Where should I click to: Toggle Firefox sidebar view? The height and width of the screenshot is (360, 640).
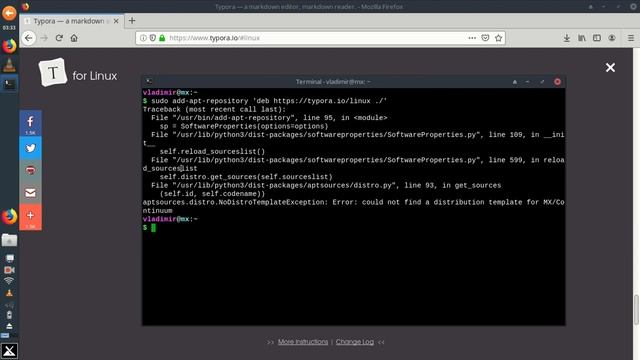[x=597, y=38]
